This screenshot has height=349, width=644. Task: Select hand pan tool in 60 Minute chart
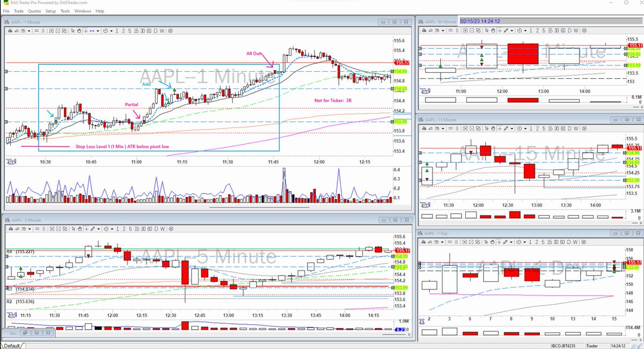click(x=493, y=31)
